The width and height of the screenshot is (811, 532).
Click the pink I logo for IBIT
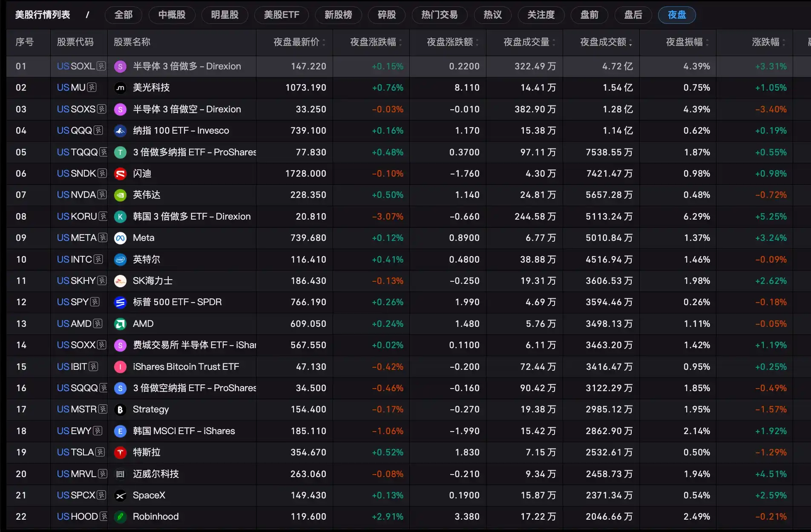(x=121, y=367)
